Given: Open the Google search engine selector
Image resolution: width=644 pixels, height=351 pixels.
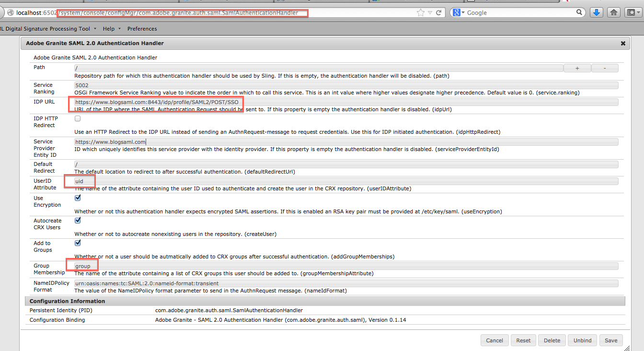Looking at the screenshot, I should click(459, 13).
